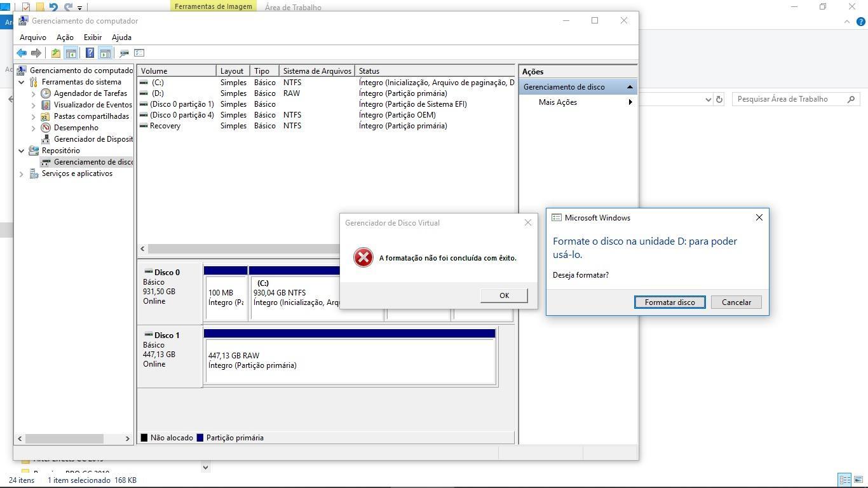Image resolution: width=868 pixels, height=488 pixels.
Task: Select the Recovery volume row
Action: (x=326, y=126)
